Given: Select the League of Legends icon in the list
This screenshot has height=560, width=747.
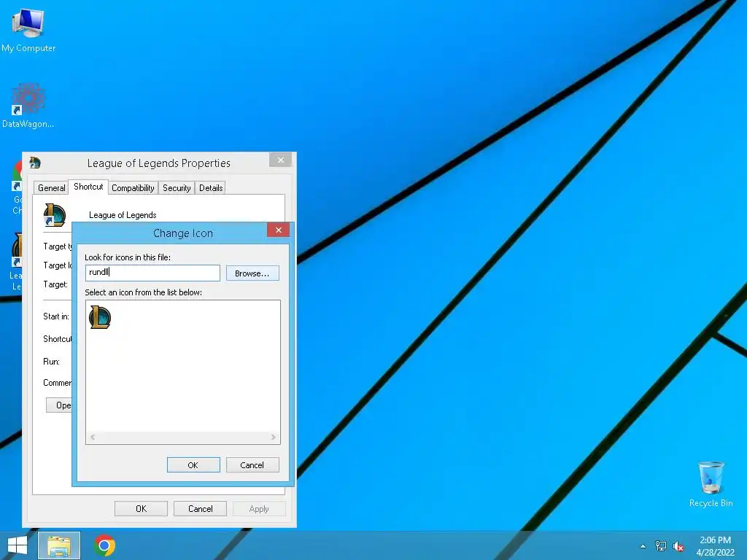Looking at the screenshot, I should coord(100,317).
